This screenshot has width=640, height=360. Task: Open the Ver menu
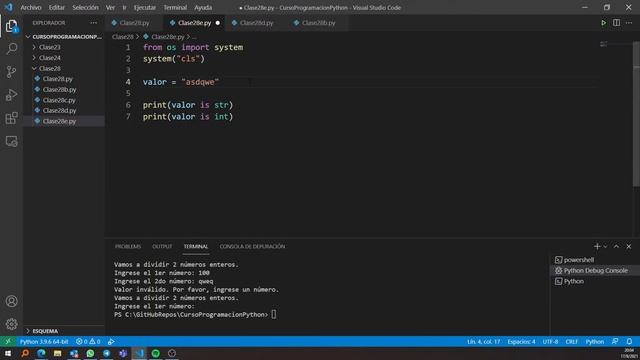[110, 7]
